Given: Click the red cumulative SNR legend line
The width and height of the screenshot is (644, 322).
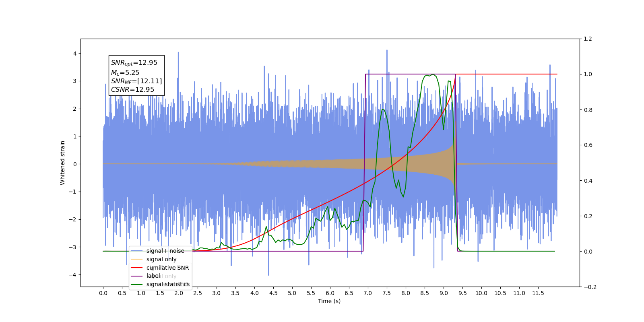Looking at the screenshot, I should pos(137,268).
